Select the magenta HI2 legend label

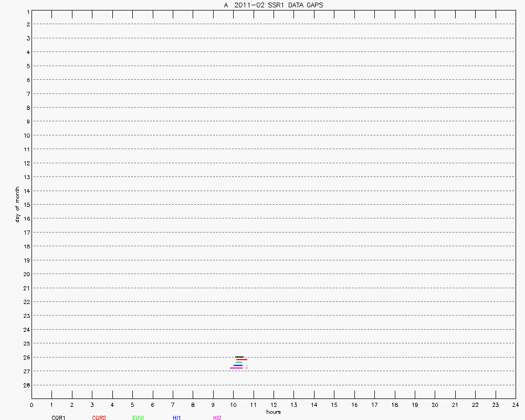coord(217,418)
